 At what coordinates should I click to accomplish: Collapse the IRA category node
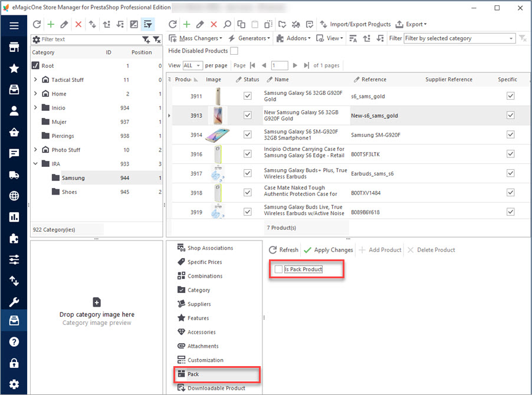[x=35, y=164]
